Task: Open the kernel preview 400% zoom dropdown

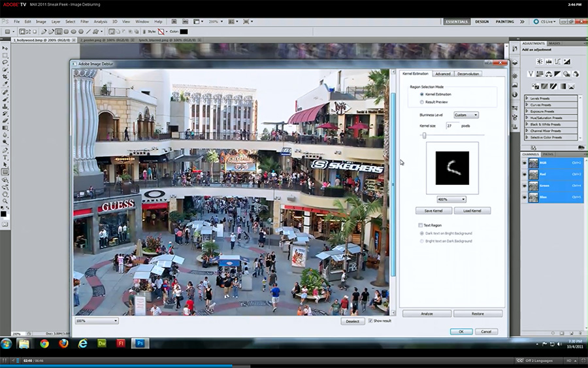Action: click(x=451, y=199)
